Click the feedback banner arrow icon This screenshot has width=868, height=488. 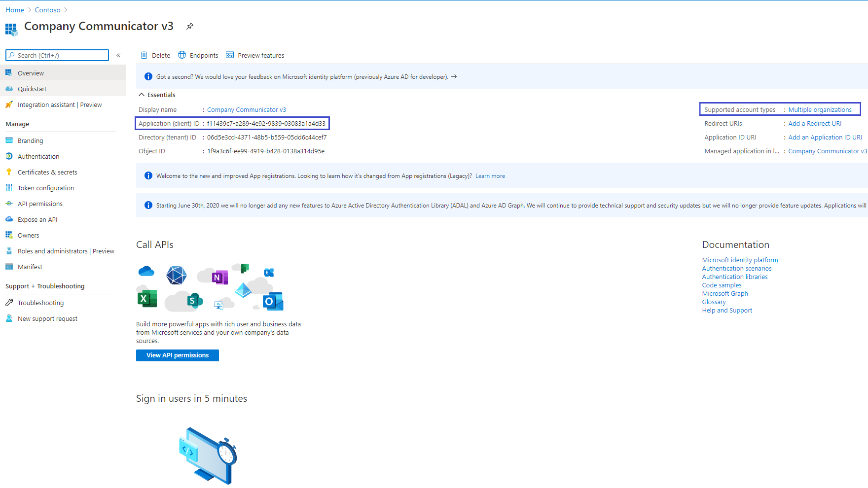454,77
